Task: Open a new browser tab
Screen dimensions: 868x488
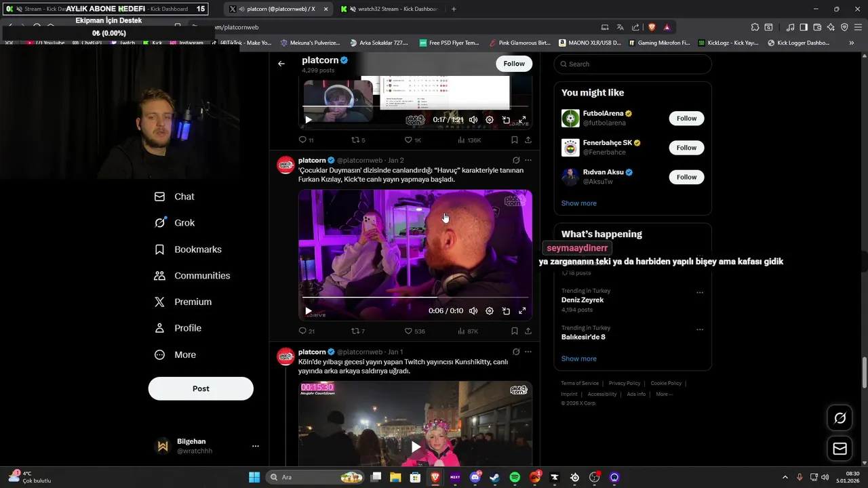Action: tap(454, 9)
